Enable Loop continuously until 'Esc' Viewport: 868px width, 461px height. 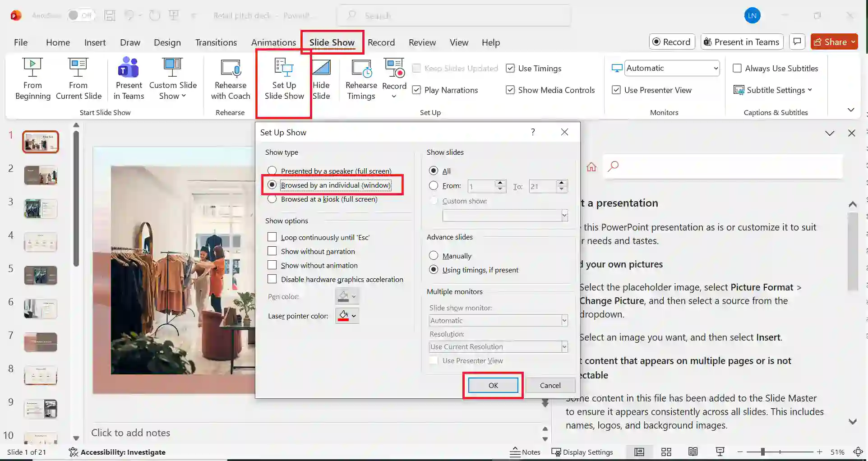point(272,237)
